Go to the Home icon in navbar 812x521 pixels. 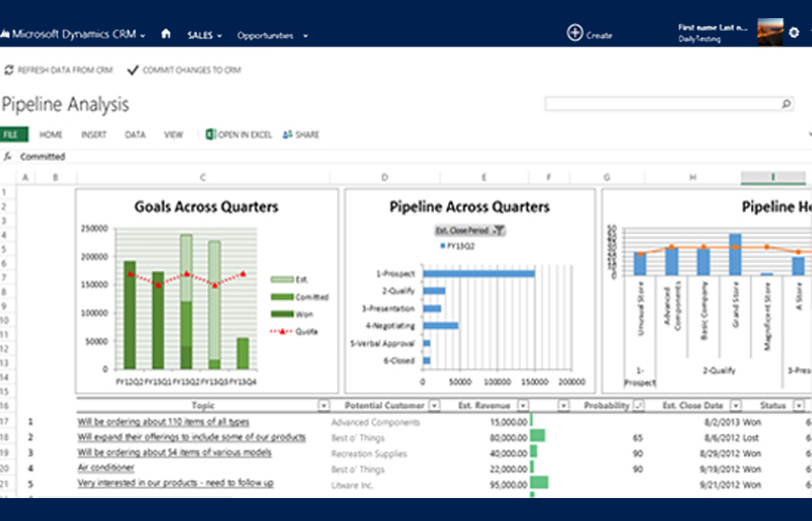[x=165, y=34]
